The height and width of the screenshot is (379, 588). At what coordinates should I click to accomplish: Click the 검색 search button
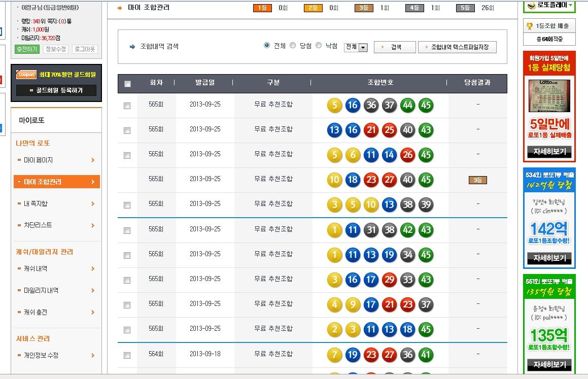click(x=394, y=47)
